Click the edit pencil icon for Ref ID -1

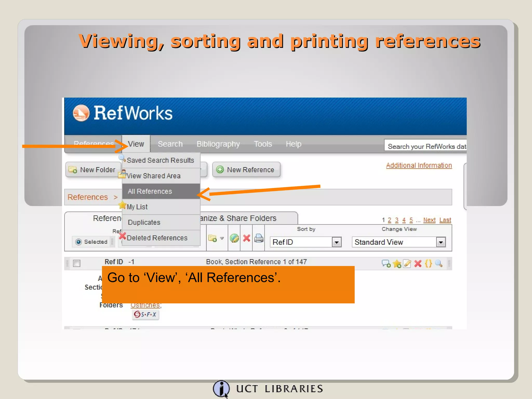click(407, 264)
